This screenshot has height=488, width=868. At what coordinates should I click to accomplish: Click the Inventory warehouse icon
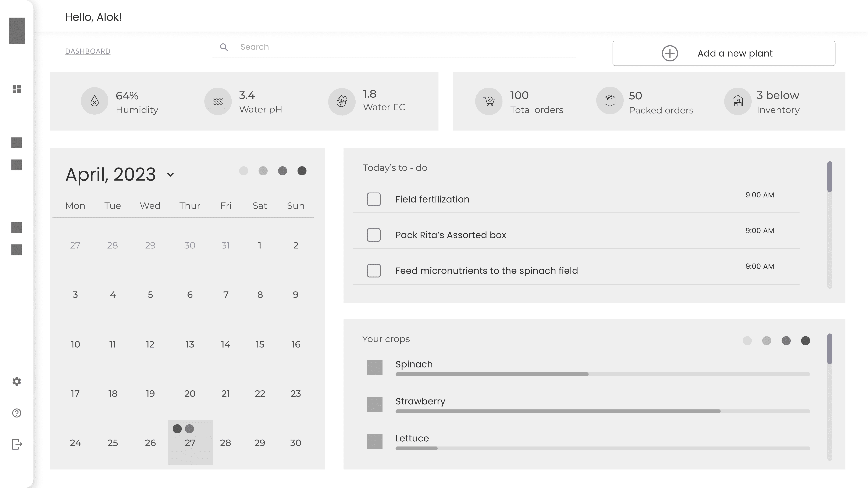(x=738, y=101)
